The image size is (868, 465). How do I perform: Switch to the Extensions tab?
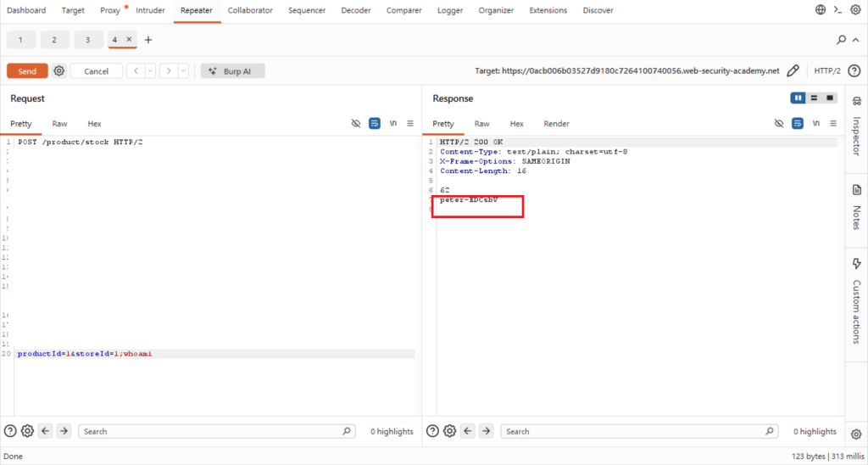click(x=548, y=10)
